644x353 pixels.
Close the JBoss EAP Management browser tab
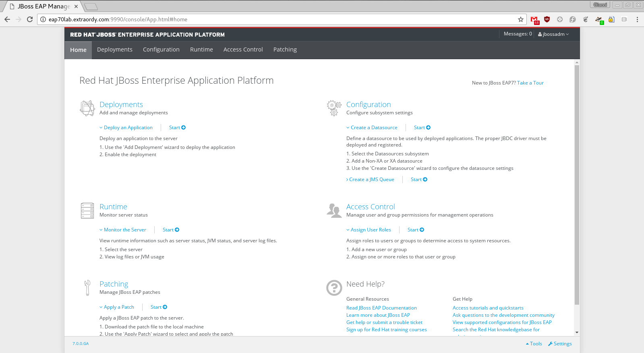coord(76,6)
